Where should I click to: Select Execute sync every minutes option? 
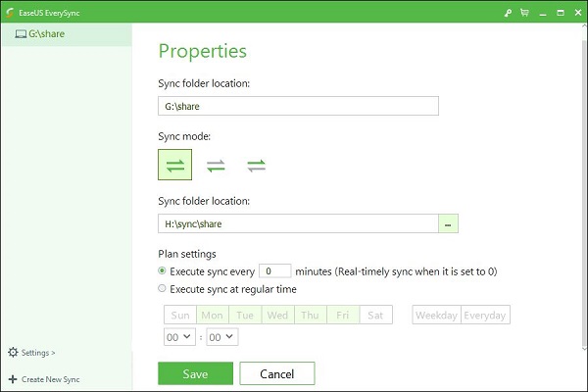pos(162,270)
